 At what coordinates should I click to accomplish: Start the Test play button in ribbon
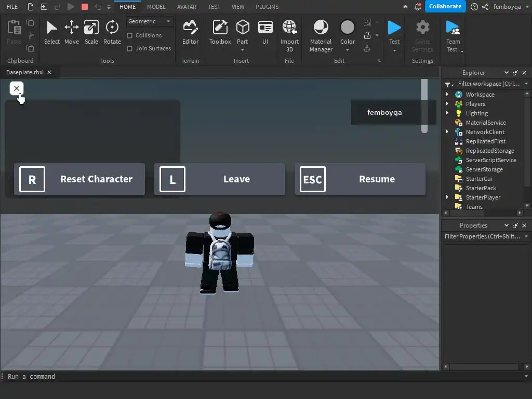coord(394,28)
